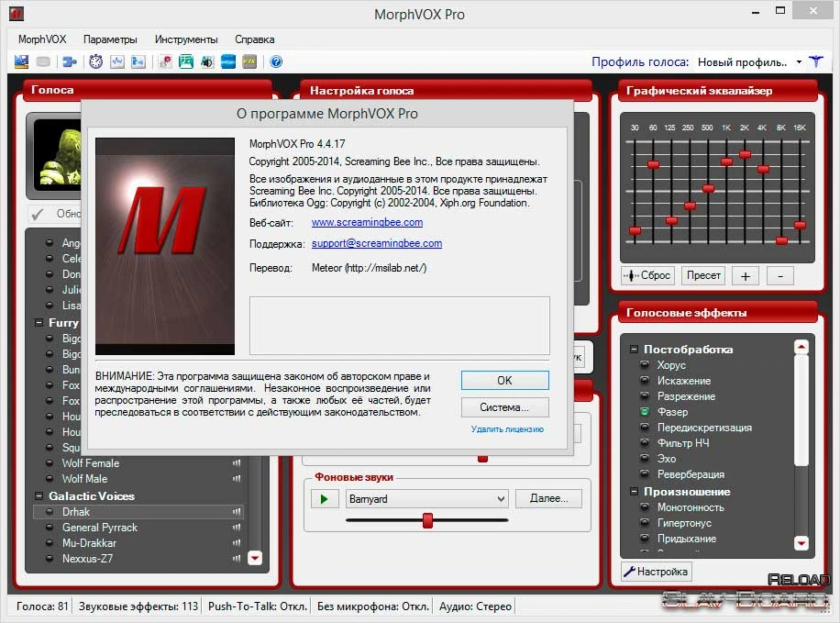Collapse the Произношение effects group
The height and width of the screenshot is (623, 840).
(x=634, y=492)
